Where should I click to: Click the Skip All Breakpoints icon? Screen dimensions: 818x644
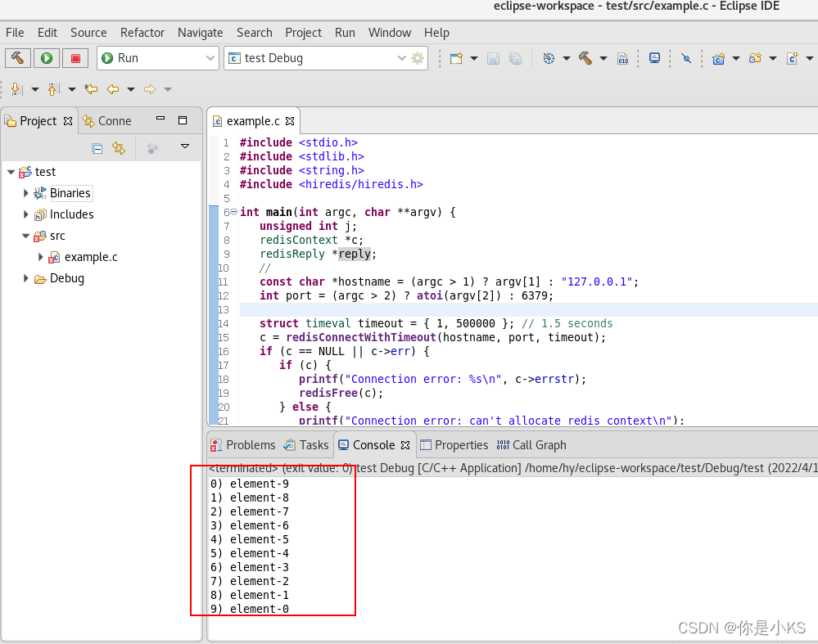(x=686, y=58)
